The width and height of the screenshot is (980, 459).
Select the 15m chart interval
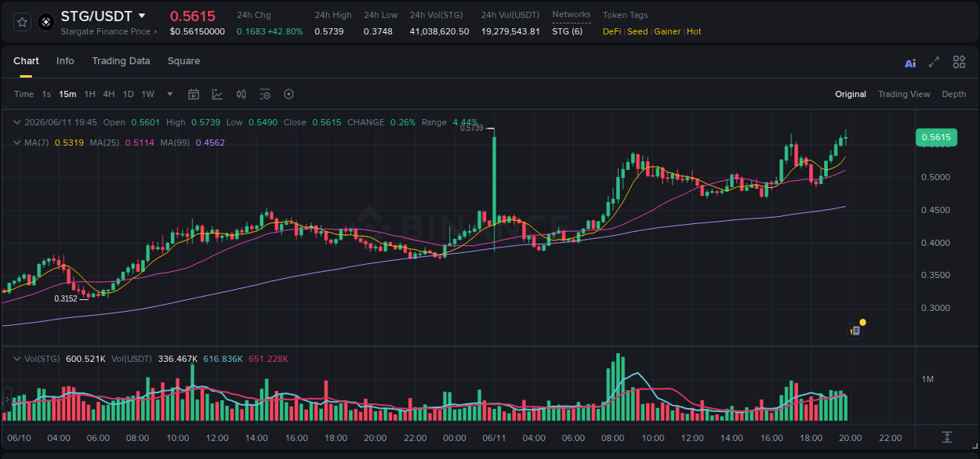coord(67,94)
